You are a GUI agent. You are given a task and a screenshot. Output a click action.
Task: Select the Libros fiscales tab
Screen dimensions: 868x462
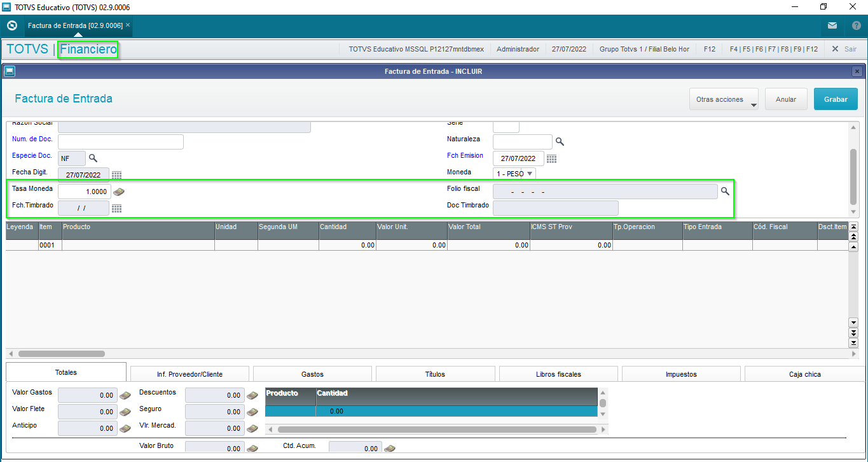(x=558, y=374)
